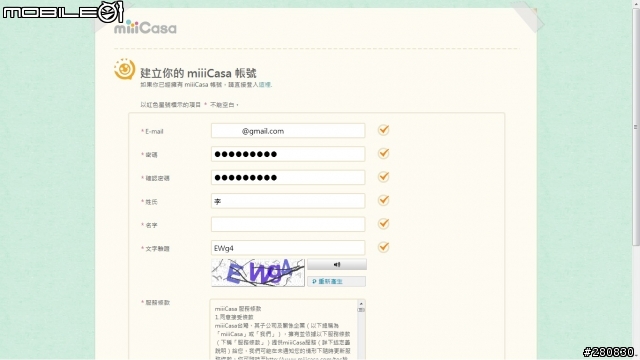This screenshot has height=360, width=640.
Task: Click the heading 建立你的 miiiCasa 帳號
Action: pyautogui.click(x=198, y=73)
